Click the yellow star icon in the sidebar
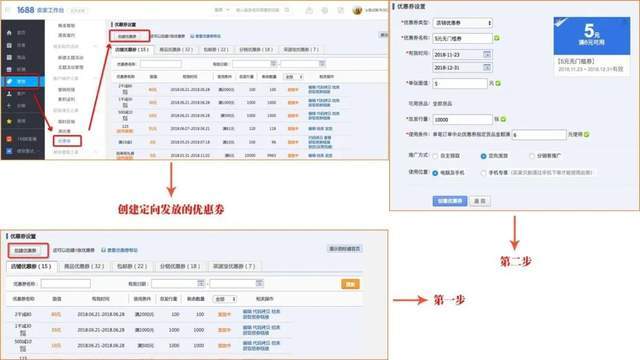640x360 pixels. [9, 121]
